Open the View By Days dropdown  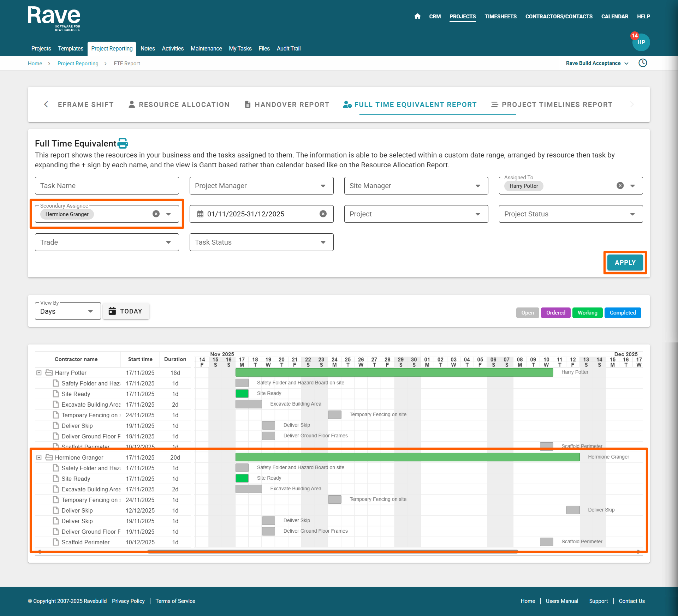pyautogui.click(x=67, y=311)
